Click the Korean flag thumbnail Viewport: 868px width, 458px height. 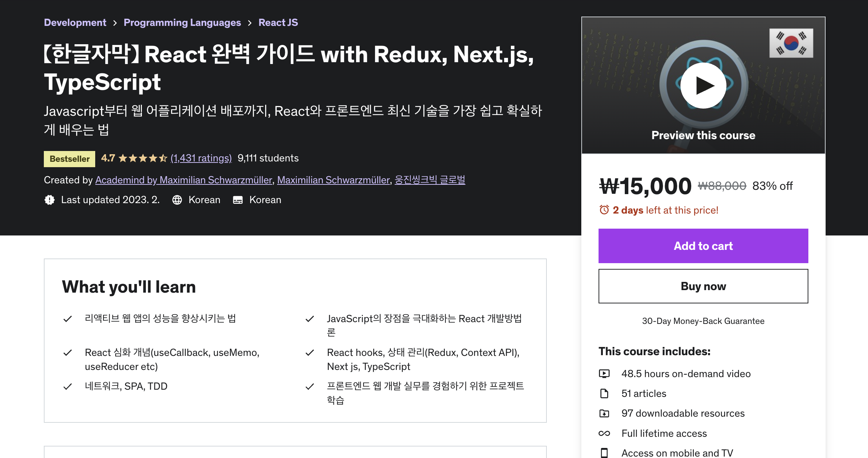tap(791, 43)
